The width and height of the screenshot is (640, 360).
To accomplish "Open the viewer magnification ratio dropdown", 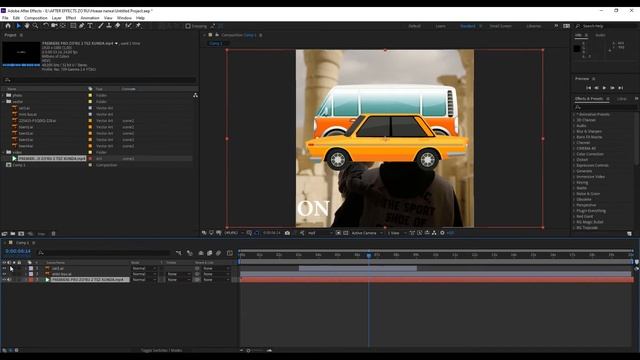I will 234,233.
